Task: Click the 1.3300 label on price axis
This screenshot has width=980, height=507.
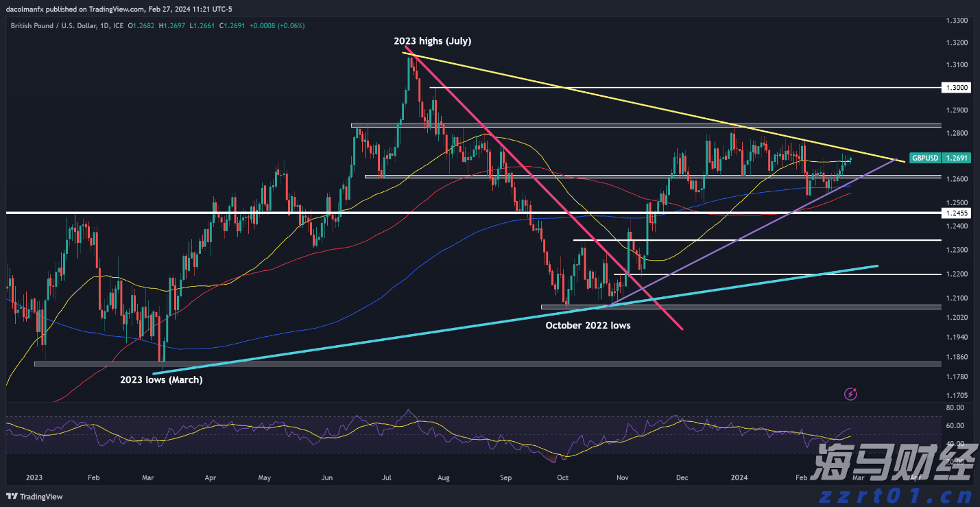Action: [x=955, y=21]
